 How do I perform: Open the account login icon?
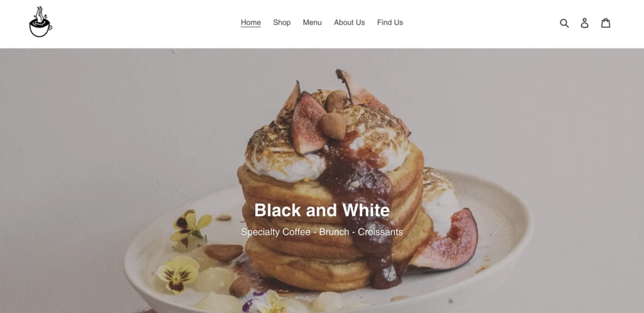point(584,23)
